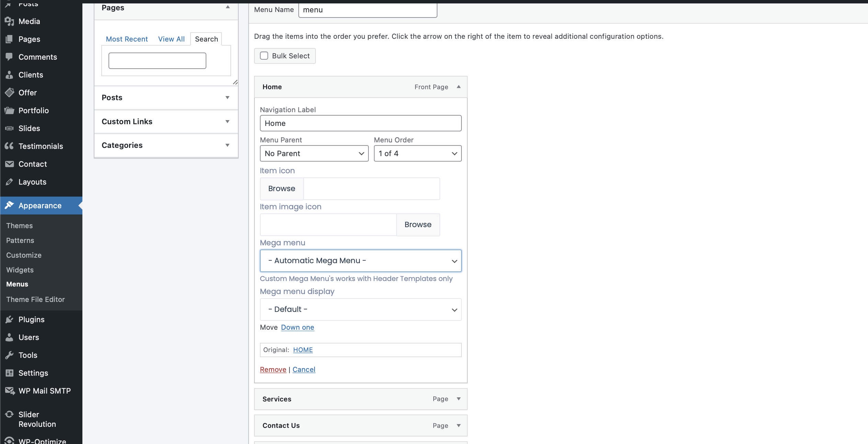Click the Slider Revolution refresh icon
868x444 pixels.
point(9,414)
